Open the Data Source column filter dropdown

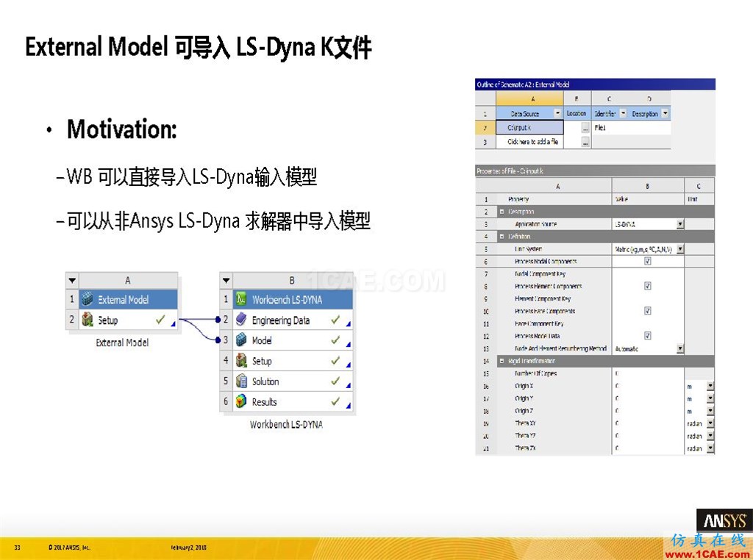(557, 113)
